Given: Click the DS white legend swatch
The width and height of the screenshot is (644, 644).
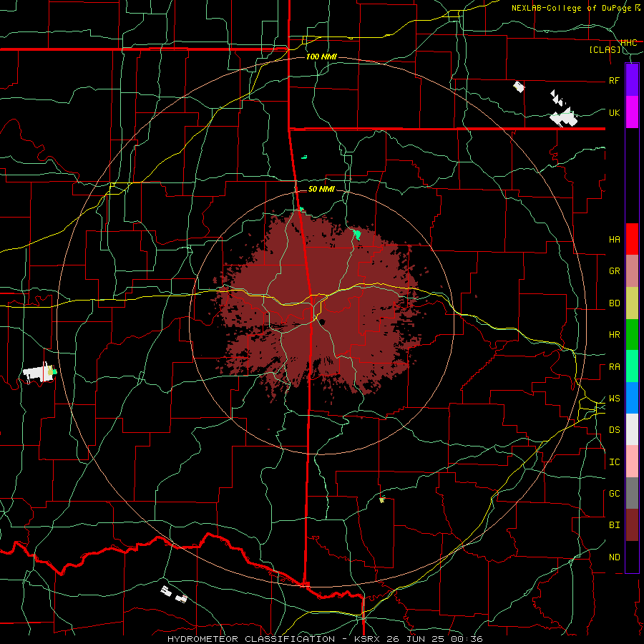Looking at the screenshot, I should coord(632,429).
